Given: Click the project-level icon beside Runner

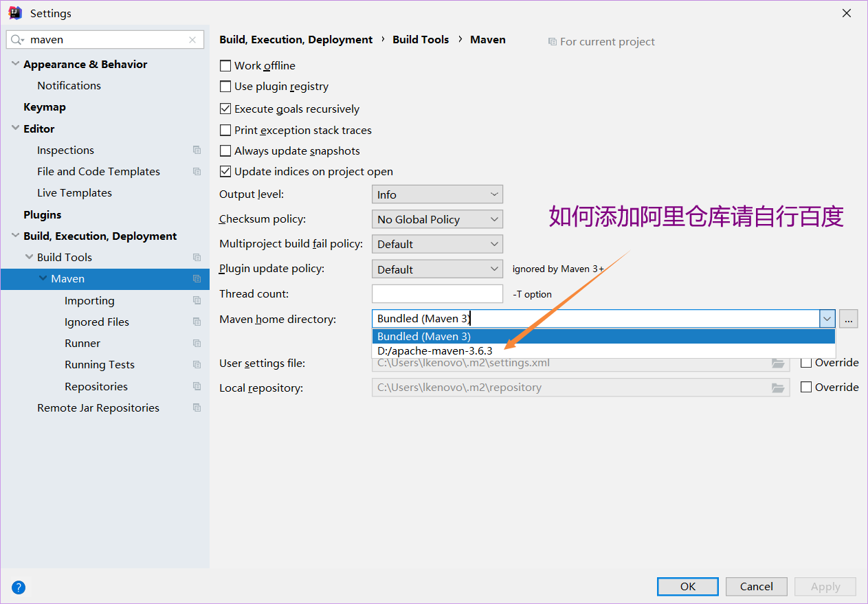Looking at the screenshot, I should tap(197, 343).
